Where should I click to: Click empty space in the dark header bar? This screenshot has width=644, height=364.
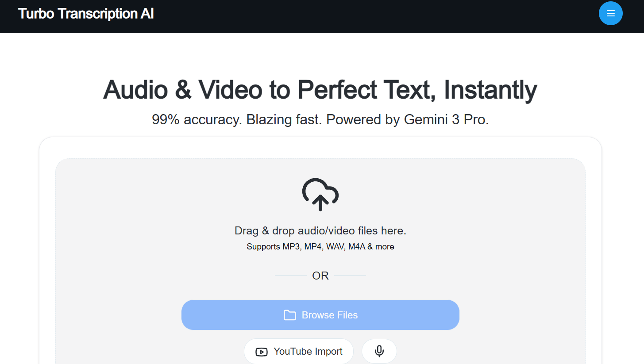point(354,16)
